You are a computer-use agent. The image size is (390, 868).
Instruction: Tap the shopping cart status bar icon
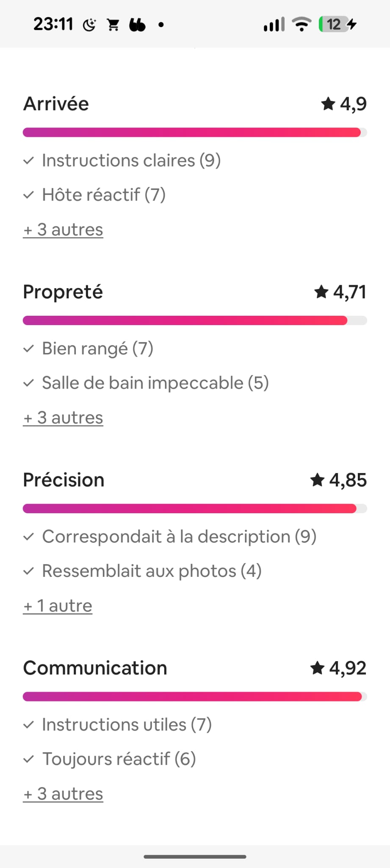pyautogui.click(x=113, y=25)
